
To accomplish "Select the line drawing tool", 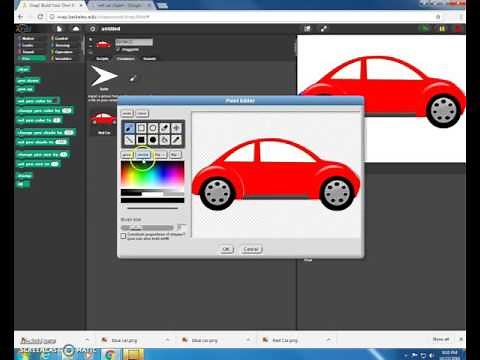I will [129, 140].
